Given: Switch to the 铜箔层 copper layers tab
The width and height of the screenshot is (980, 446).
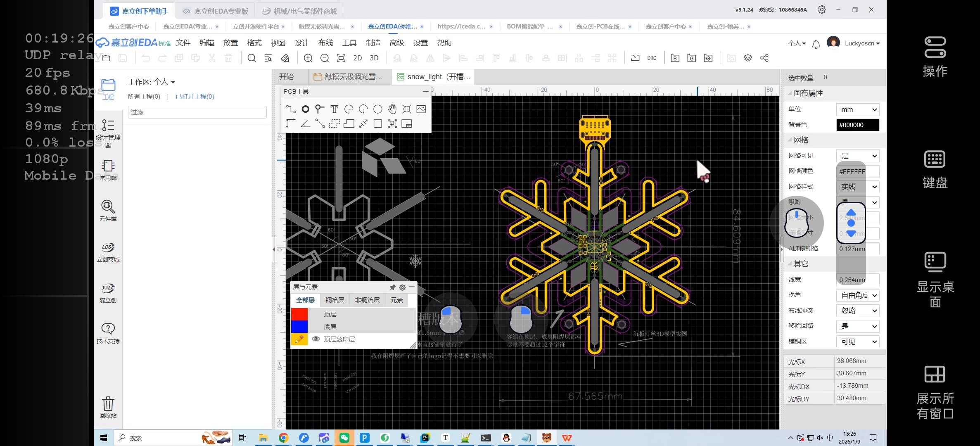Looking at the screenshot, I should [x=335, y=300].
